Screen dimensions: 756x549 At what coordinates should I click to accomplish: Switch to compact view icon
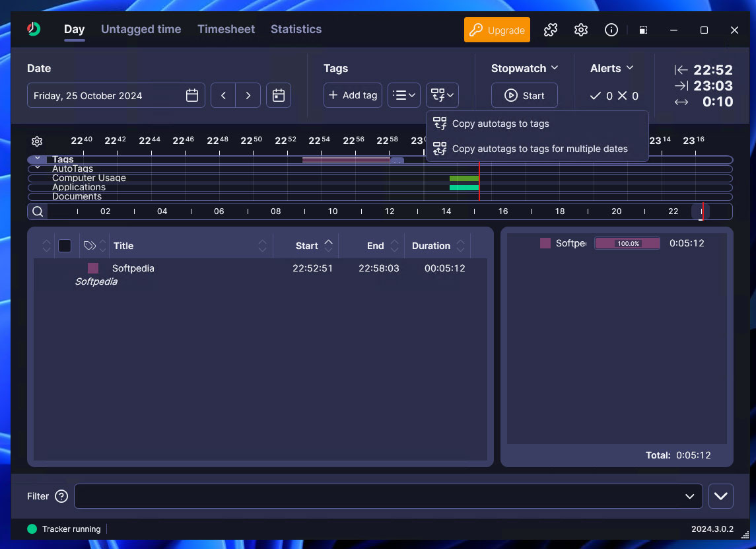643,30
